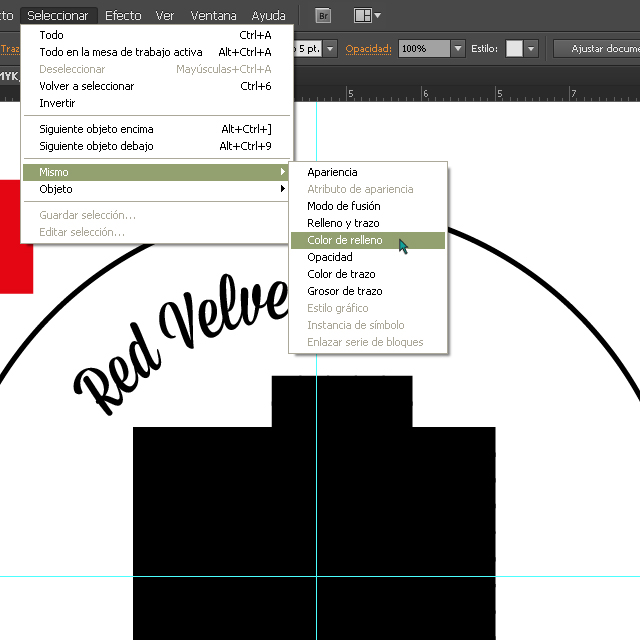Expand the Mismo submenu
The image size is (640, 640).
click(156, 172)
